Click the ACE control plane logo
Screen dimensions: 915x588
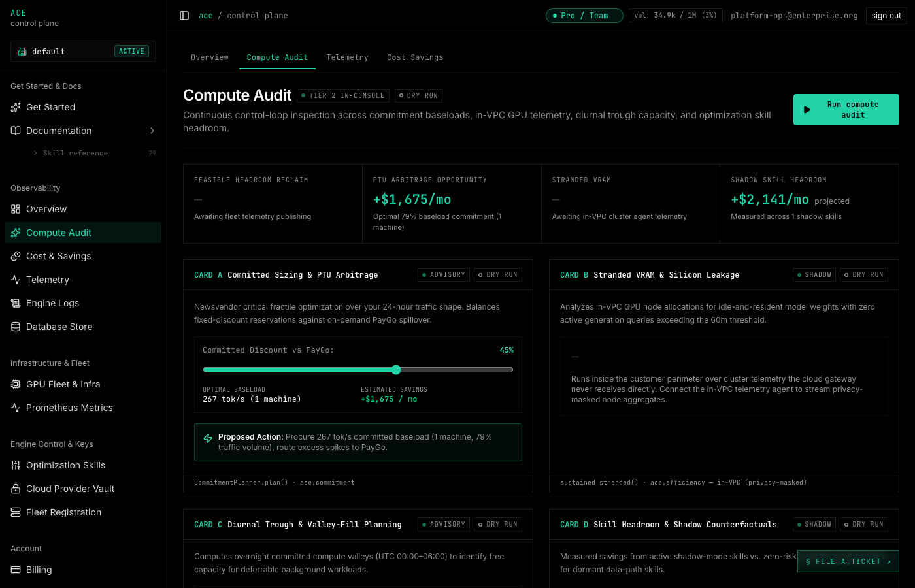(x=35, y=18)
